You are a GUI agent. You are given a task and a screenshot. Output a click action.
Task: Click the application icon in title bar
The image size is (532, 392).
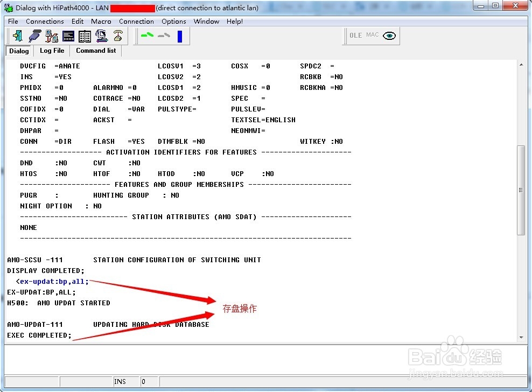[9, 8]
